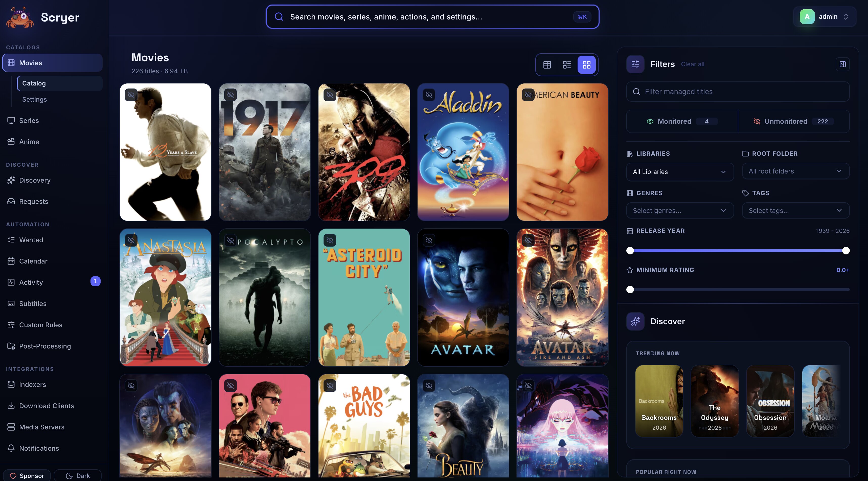This screenshot has width=868, height=481.
Task: Open the Bad Guys movie poster
Action: click(x=364, y=425)
